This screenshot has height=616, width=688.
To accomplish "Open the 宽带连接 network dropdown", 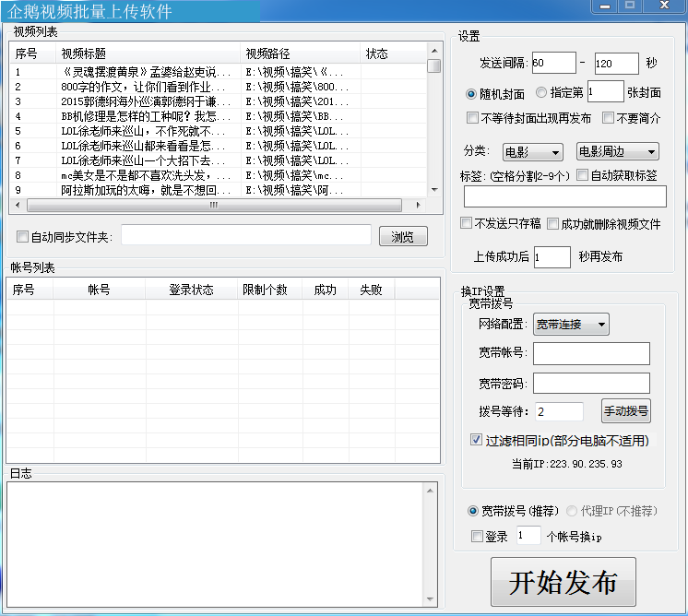I will point(571,325).
